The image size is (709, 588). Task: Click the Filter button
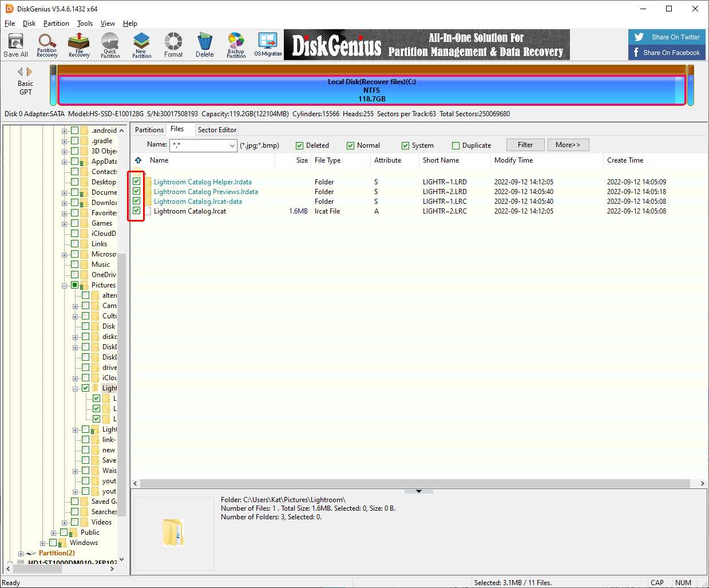525,145
